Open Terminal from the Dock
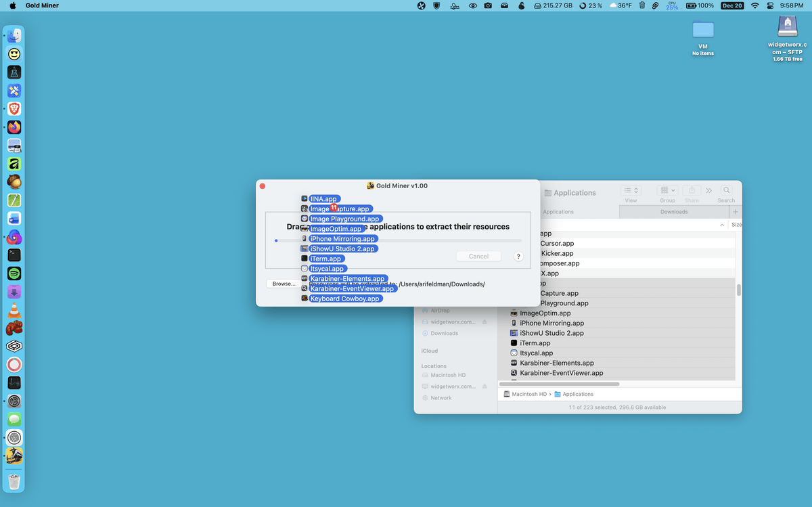This screenshot has height=507, width=812. point(14,255)
